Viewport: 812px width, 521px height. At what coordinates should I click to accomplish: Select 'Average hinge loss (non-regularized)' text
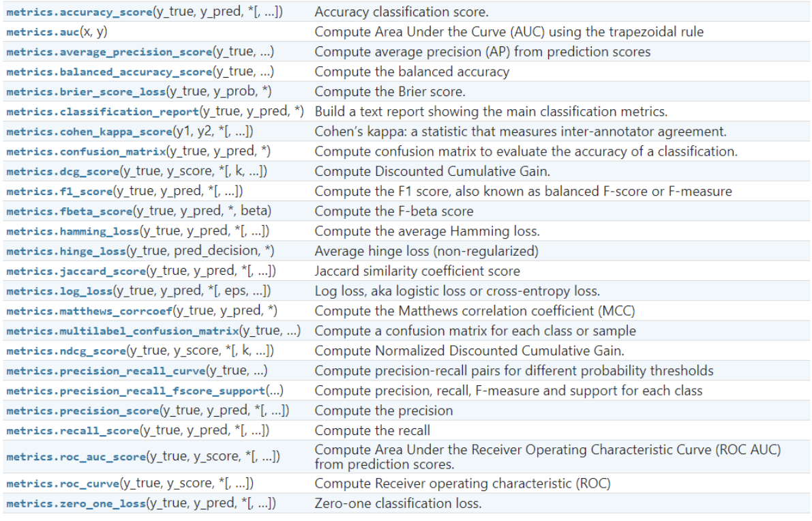(x=427, y=251)
